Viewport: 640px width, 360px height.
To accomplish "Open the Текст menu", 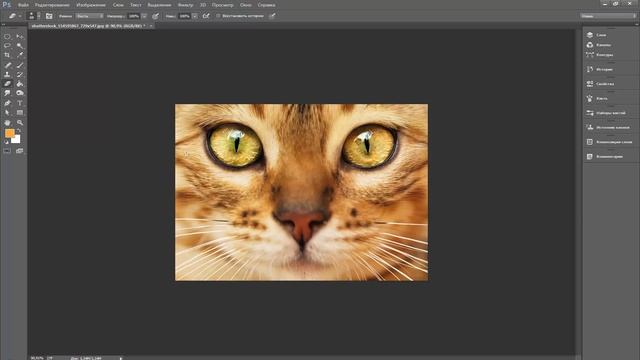I will [136, 5].
